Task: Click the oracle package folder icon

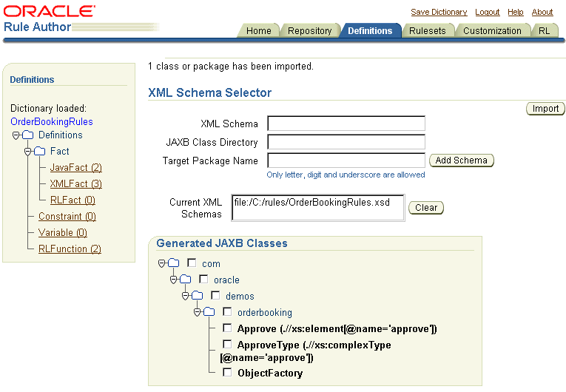Action: coord(186,280)
